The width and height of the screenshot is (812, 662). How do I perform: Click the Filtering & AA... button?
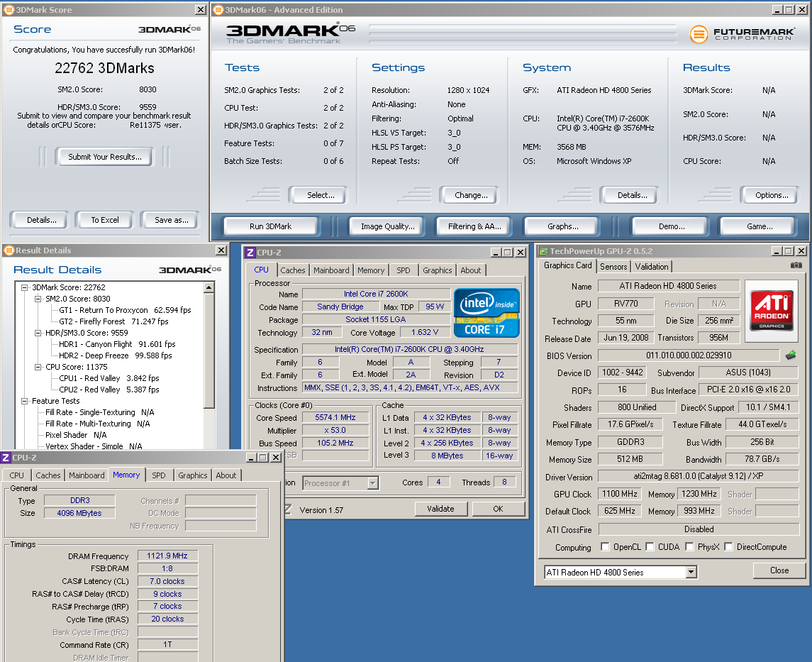474,226
